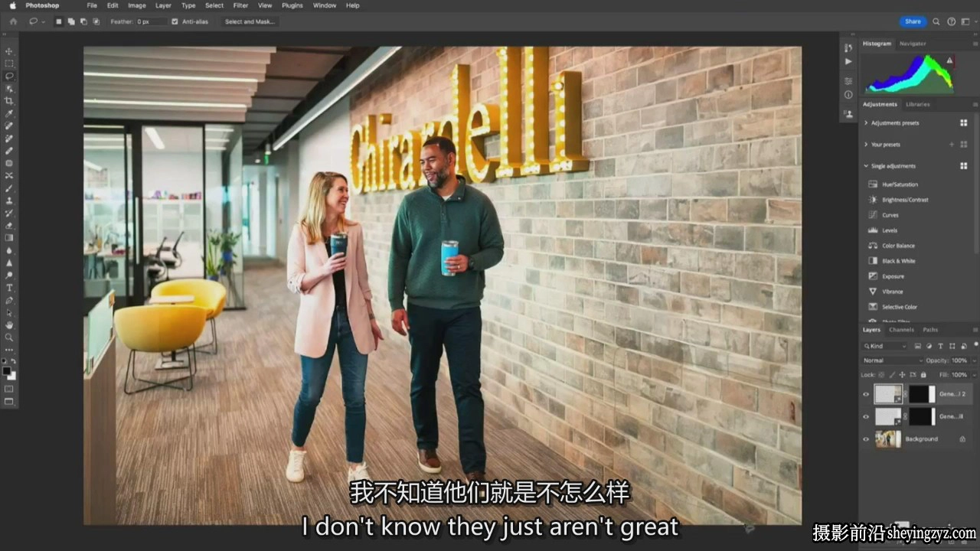The image size is (980, 551).
Task: Select the Gradient tool
Action: tap(9, 237)
